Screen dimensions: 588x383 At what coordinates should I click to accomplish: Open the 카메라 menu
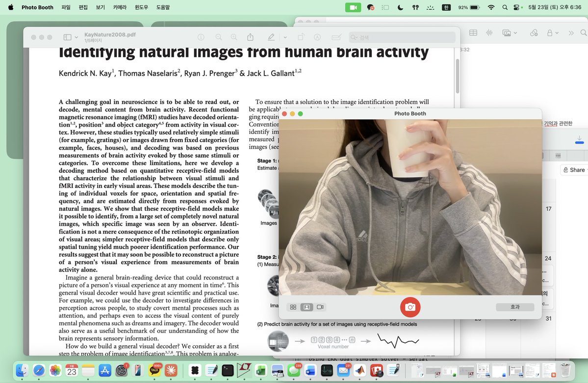point(120,7)
